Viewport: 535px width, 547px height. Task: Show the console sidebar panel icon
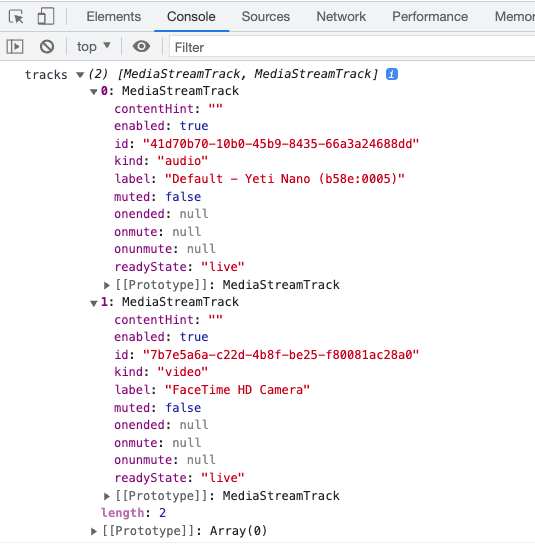[15, 46]
